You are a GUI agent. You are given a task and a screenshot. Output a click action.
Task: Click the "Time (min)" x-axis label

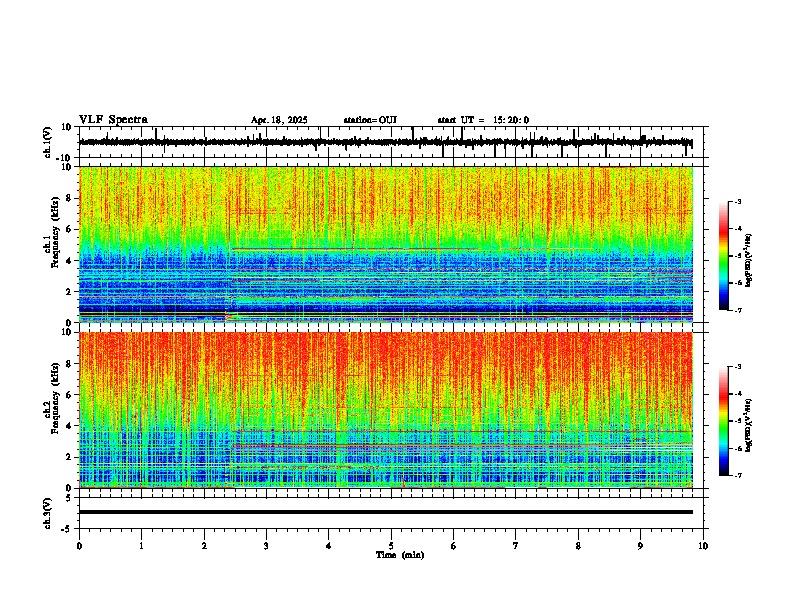coord(400,555)
